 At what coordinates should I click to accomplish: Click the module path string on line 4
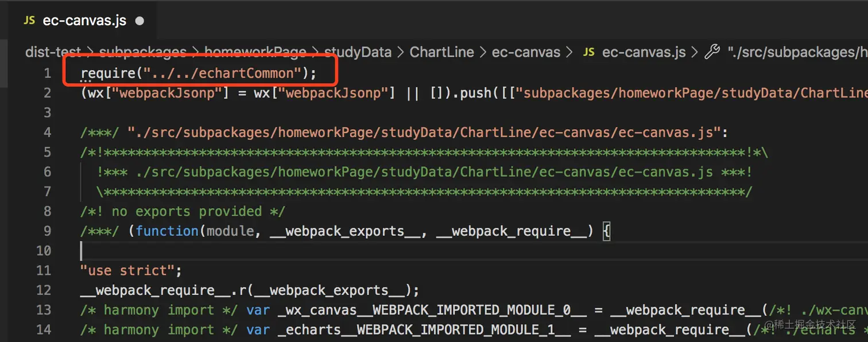424,133
